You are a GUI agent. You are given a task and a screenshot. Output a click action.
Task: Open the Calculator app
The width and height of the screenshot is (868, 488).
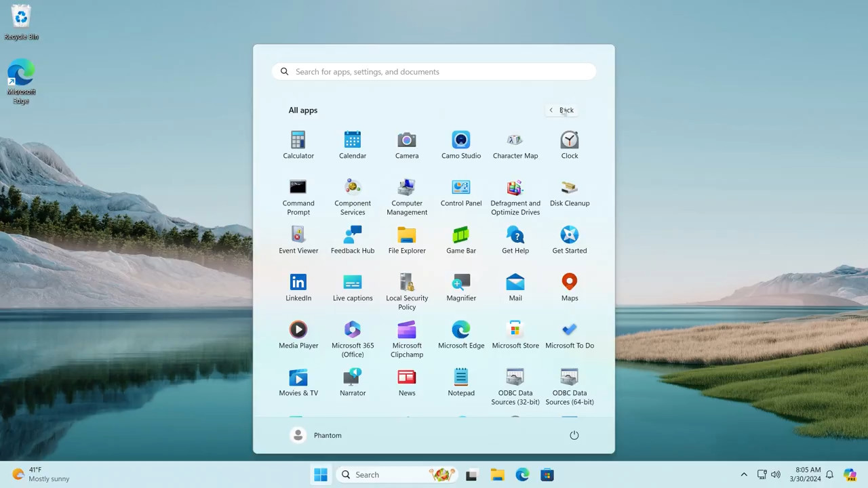298,144
